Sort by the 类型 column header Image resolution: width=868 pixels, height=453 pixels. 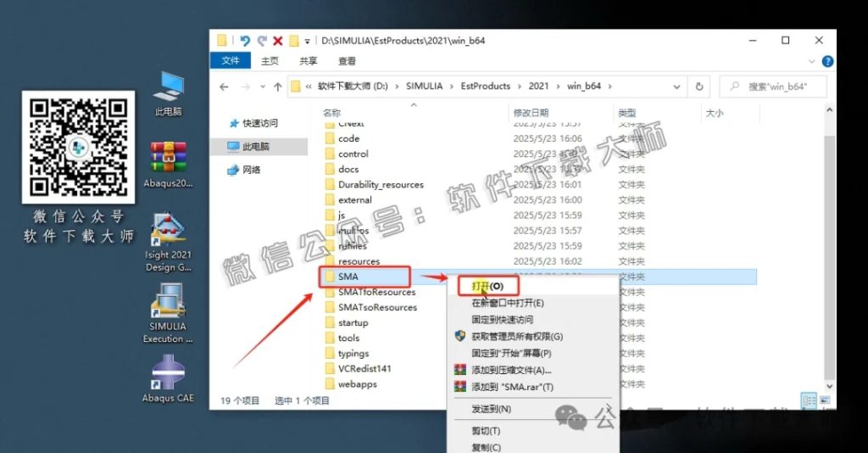(626, 113)
